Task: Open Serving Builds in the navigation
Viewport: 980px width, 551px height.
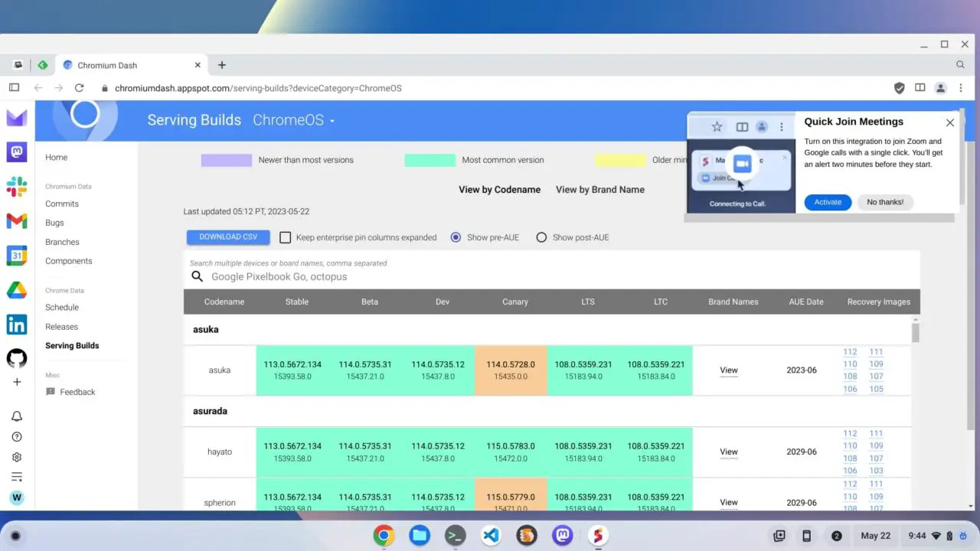Action: (72, 346)
